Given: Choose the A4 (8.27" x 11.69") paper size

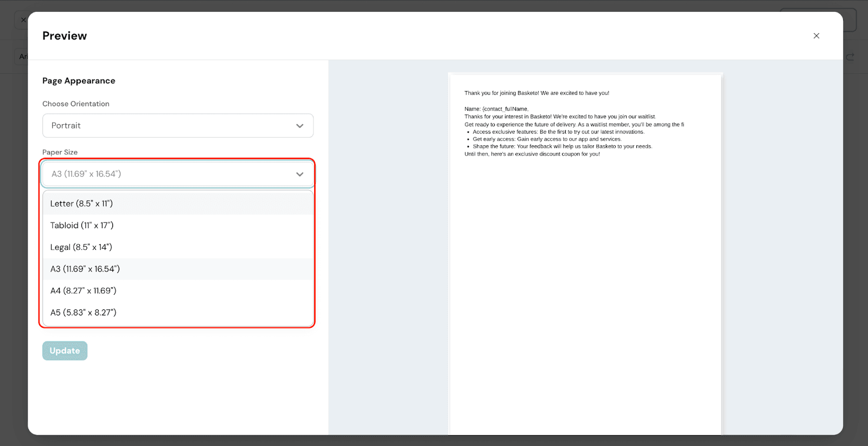Looking at the screenshot, I should click(84, 290).
